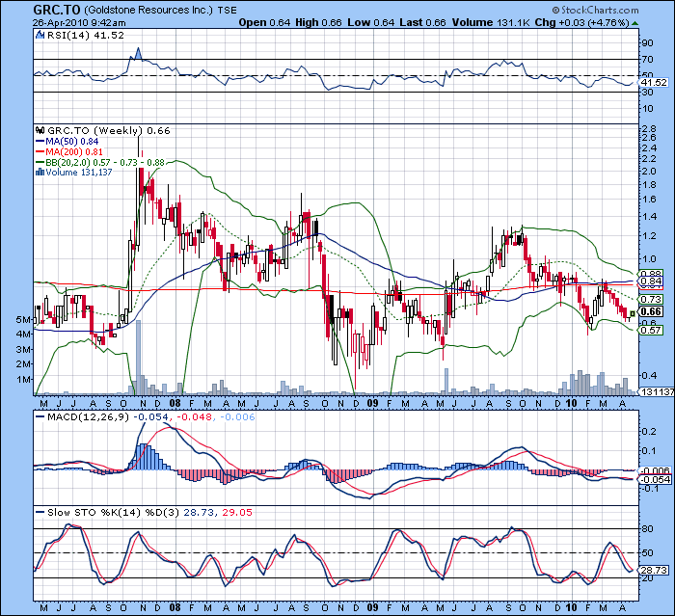This screenshot has width=675, height=616.
Task: Click the bold 0.66 last price tag
Action: point(652,311)
